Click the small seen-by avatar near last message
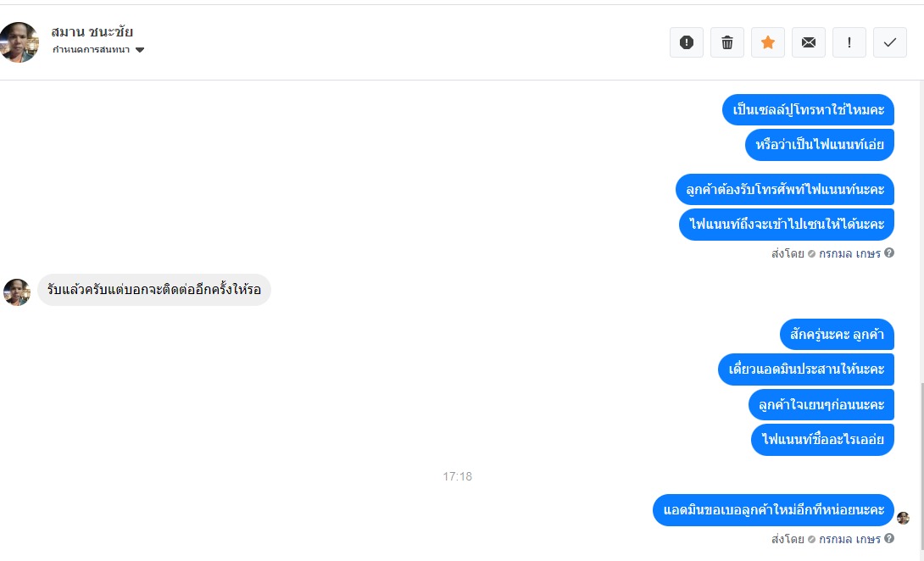The width and height of the screenshot is (924, 561). pos(903,518)
